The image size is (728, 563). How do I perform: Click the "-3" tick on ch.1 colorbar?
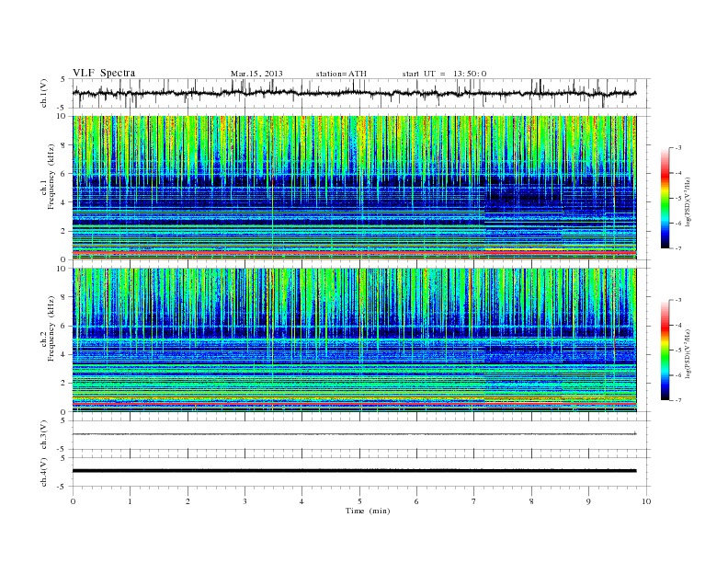pyautogui.click(x=678, y=148)
